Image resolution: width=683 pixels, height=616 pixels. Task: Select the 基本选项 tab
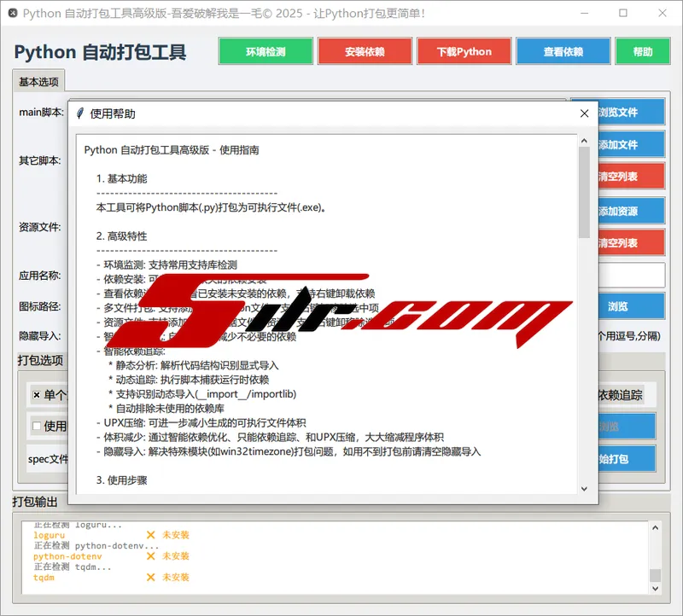pyautogui.click(x=38, y=81)
